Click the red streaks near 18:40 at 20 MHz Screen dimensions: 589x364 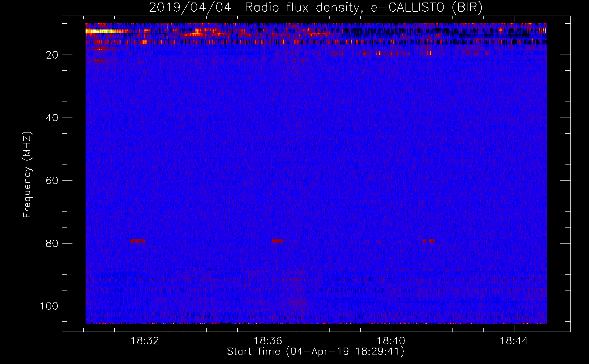point(391,53)
